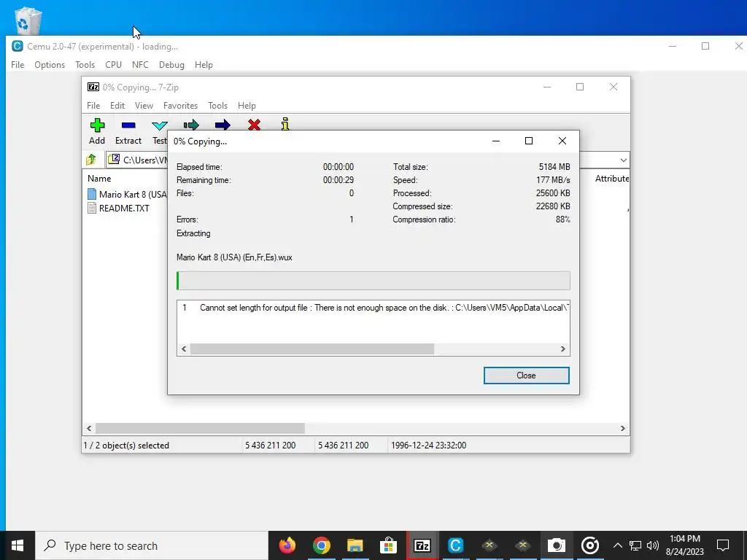Open the Cemu Help menu
Image resolution: width=747 pixels, height=560 pixels.
click(204, 65)
